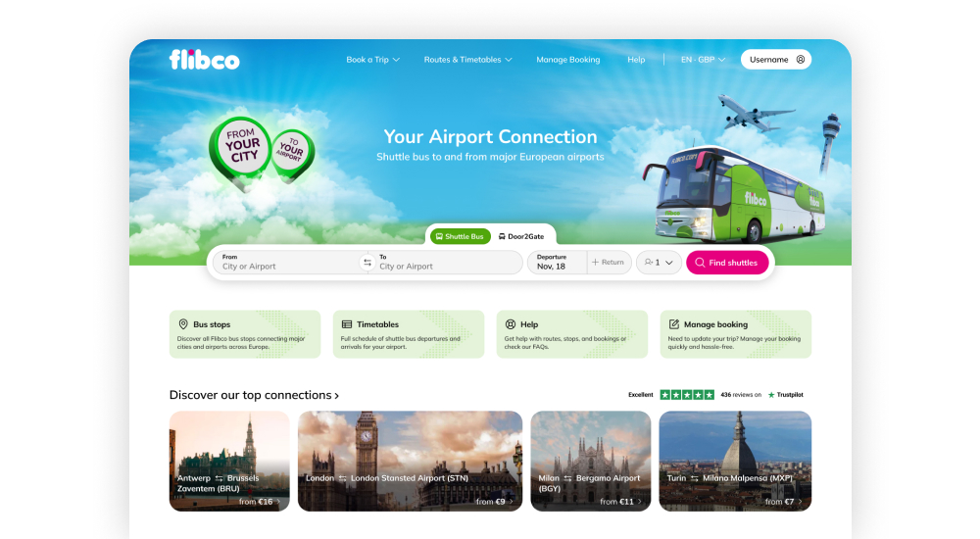
Task: Swap From and To locations icon
Action: pos(367,263)
